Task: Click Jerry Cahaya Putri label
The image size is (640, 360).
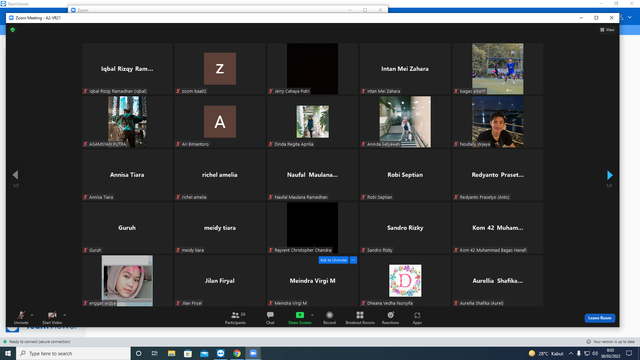Action: pos(292,91)
